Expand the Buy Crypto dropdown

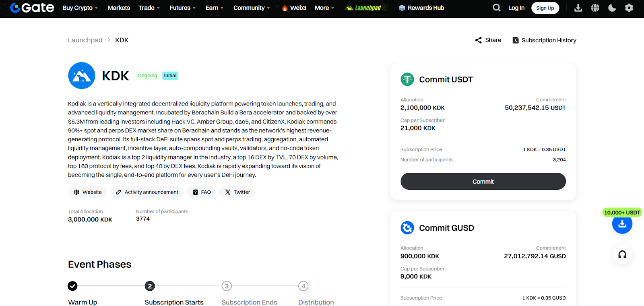pos(80,8)
